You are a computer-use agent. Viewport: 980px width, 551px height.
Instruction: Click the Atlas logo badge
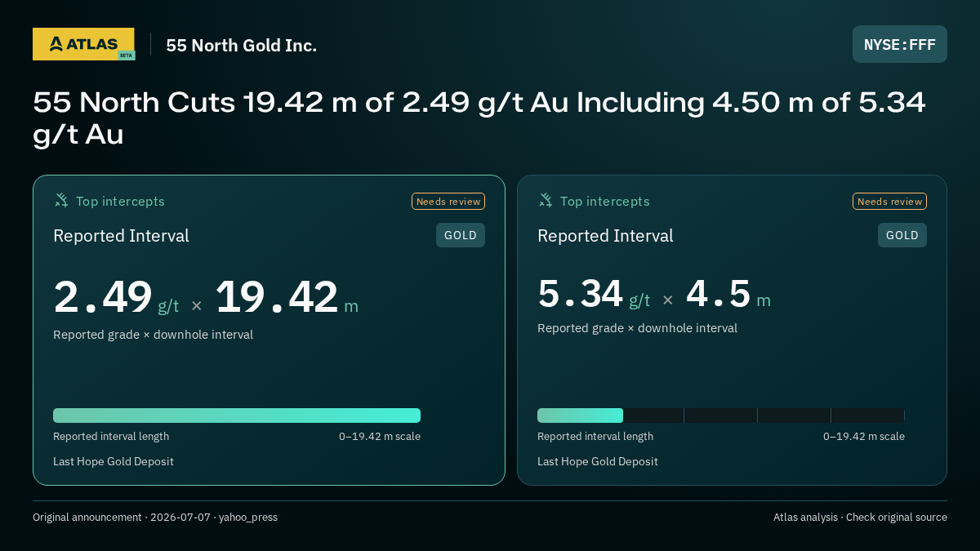(x=83, y=44)
